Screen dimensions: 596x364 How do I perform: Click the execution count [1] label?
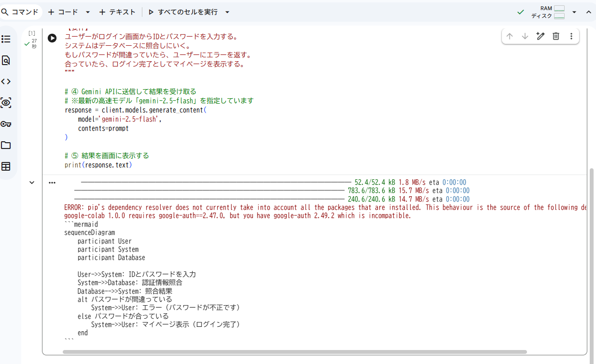point(32,33)
